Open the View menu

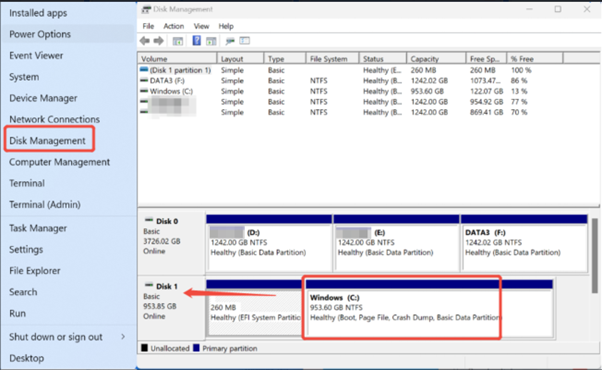coord(201,26)
